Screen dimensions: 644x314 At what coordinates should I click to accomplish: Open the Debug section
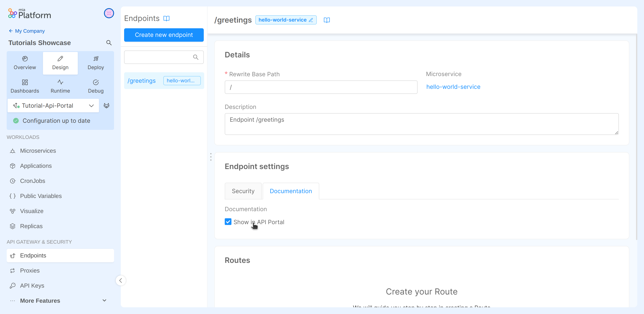tap(96, 86)
